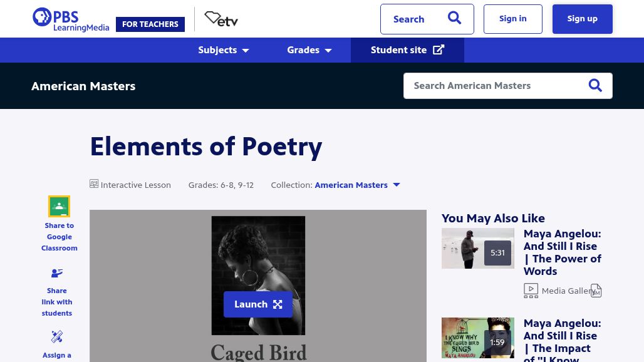The height and width of the screenshot is (362, 644).
Task: Submit American Masters search with magnifier icon
Action: point(595,86)
